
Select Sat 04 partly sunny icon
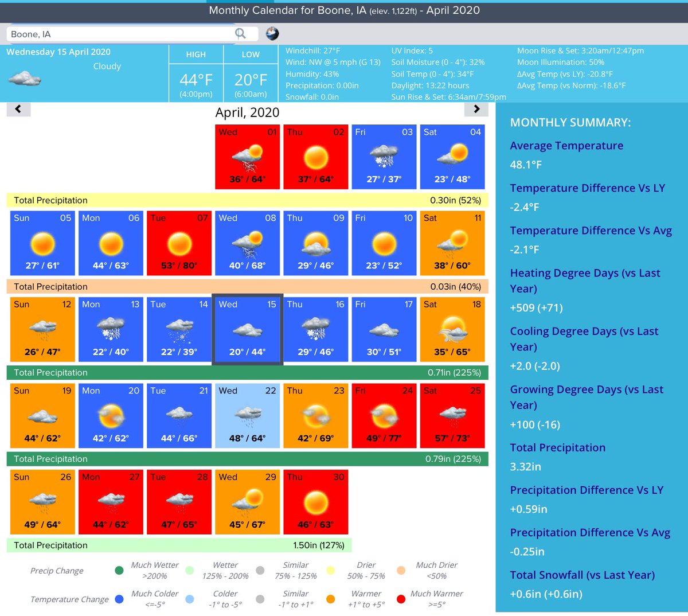[x=452, y=155]
